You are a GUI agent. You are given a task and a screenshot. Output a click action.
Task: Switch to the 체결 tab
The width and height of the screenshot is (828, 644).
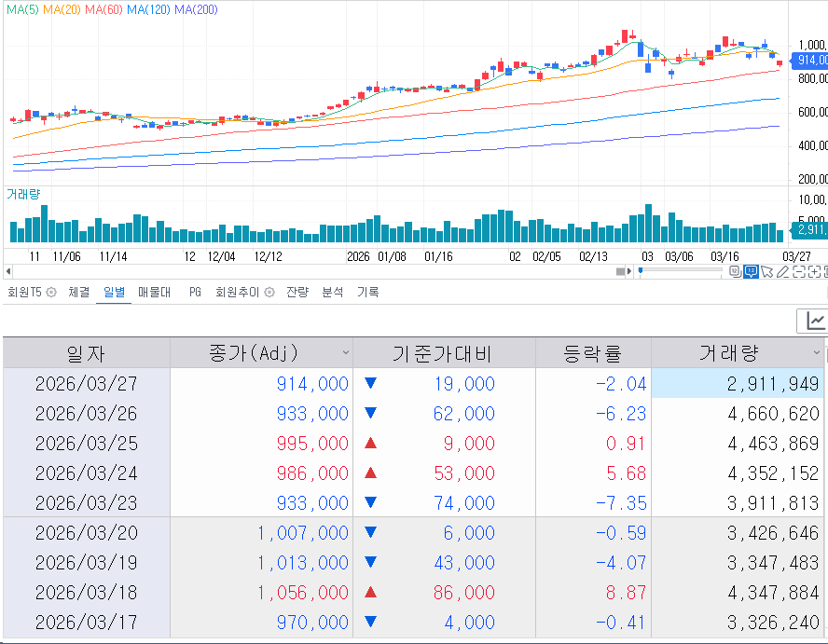[x=80, y=291]
